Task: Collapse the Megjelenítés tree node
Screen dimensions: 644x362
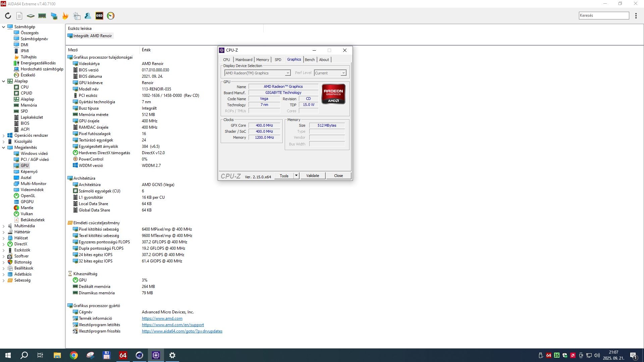Action: [x=4, y=147]
